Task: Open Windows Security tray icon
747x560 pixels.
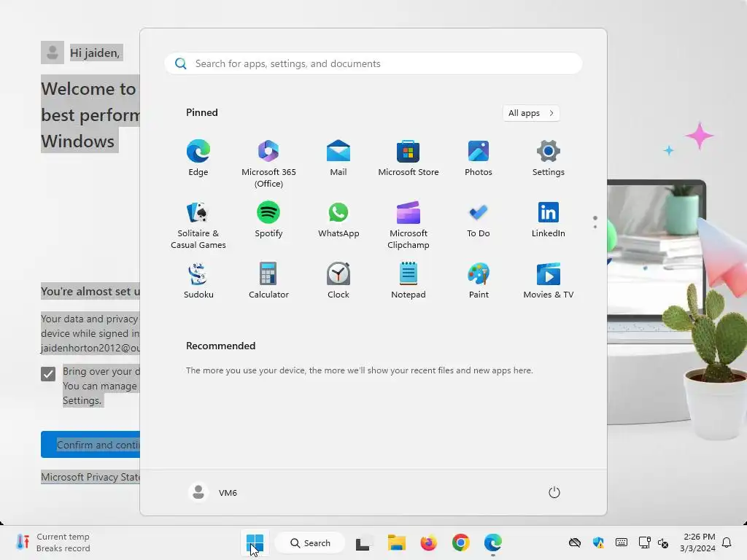Action: click(x=598, y=542)
